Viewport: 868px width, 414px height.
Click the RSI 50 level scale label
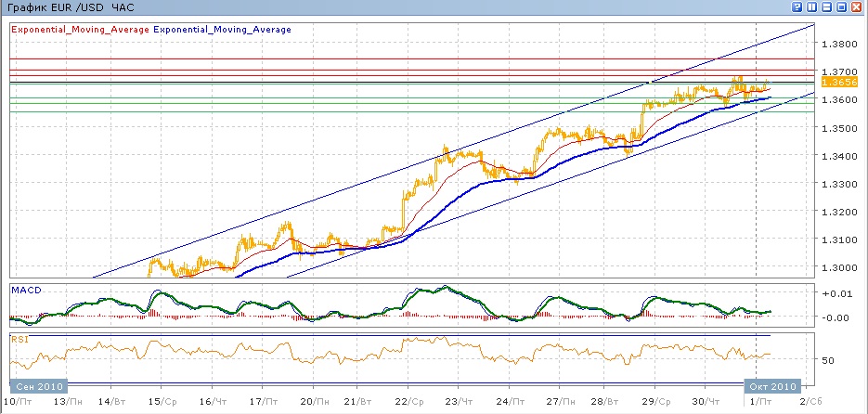(x=829, y=359)
